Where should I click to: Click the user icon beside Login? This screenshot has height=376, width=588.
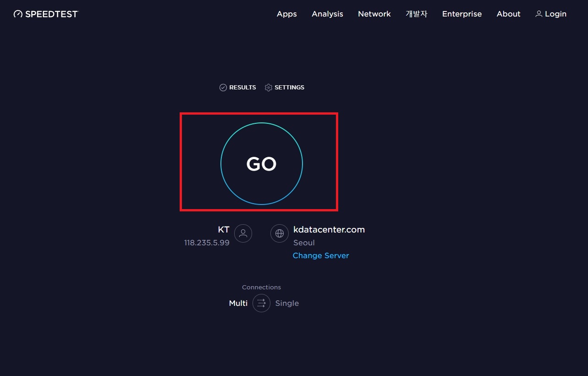tap(539, 14)
